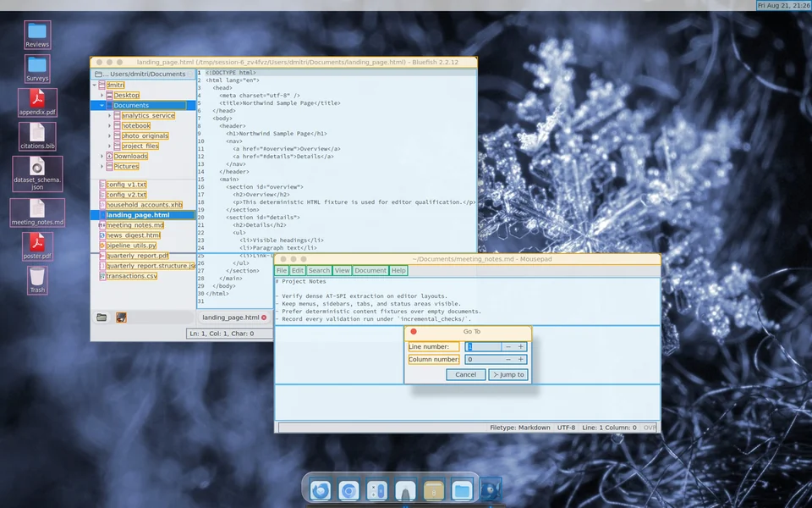This screenshot has width=812, height=508.
Task: Close the landing_page.html tab with red x
Action: click(264, 317)
